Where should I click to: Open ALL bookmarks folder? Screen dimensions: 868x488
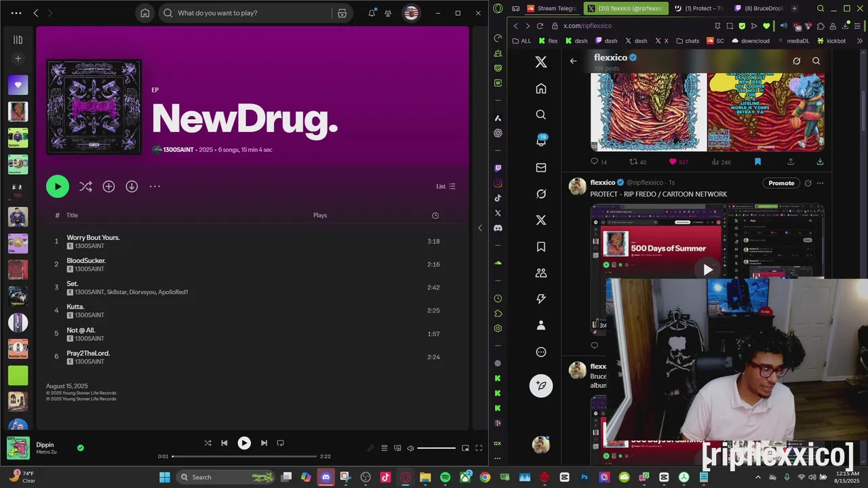(x=521, y=41)
